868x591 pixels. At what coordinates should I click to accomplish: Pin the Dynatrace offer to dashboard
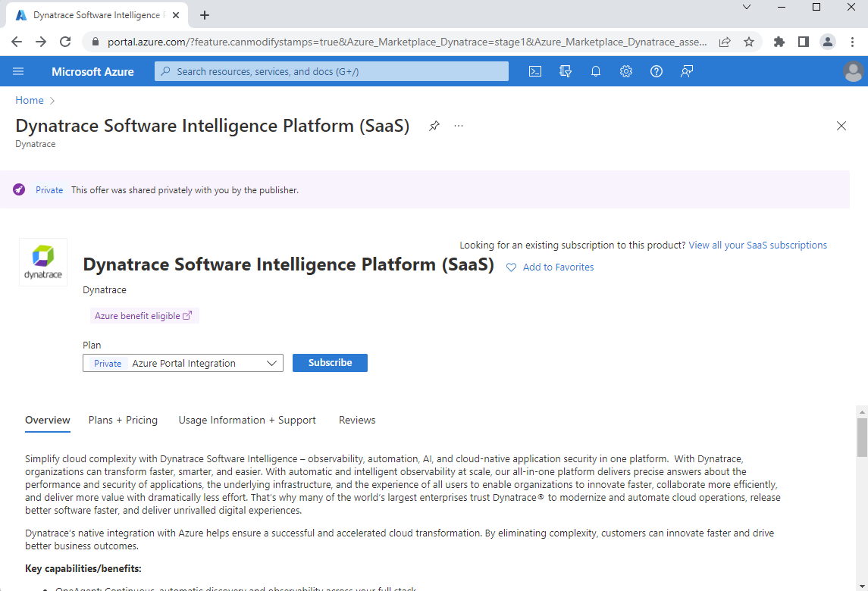[434, 126]
